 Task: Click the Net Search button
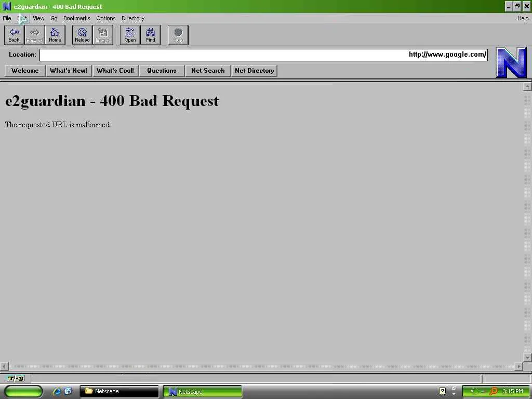click(x=208, y=71)
